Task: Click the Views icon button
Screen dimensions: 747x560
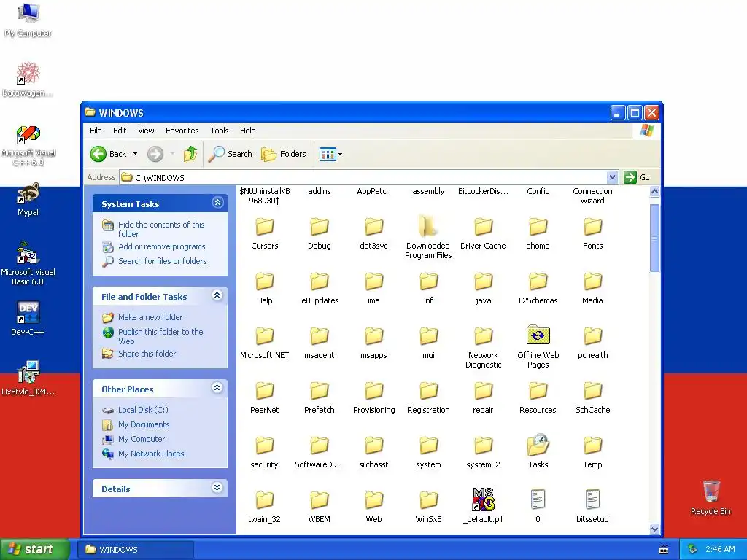Action: click(328, 155)
